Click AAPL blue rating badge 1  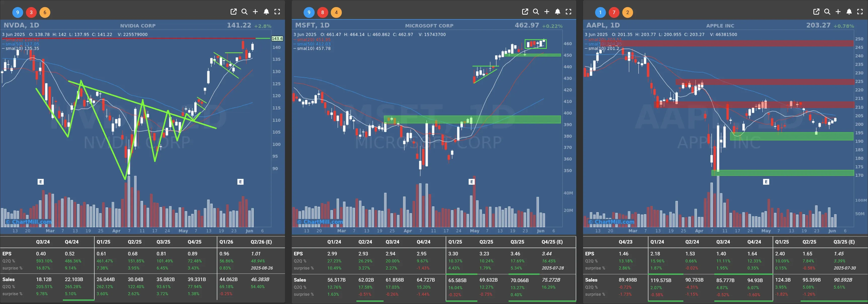600,13
